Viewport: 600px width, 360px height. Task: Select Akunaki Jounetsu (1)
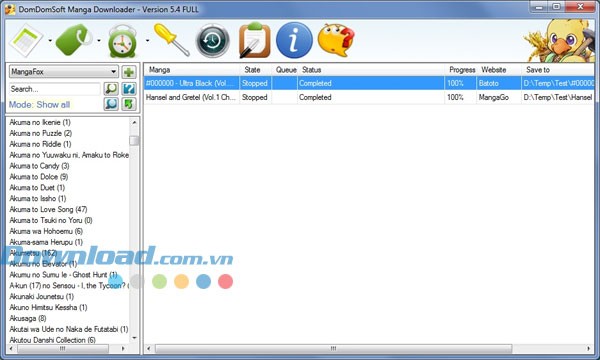[x=42, y=296]
